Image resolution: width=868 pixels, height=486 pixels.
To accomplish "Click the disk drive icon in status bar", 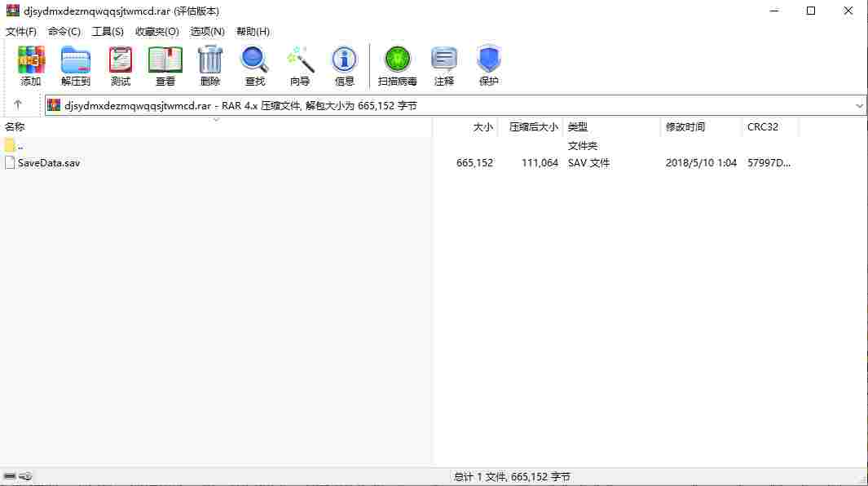I will pyautogui.click(x=10, y=476).
